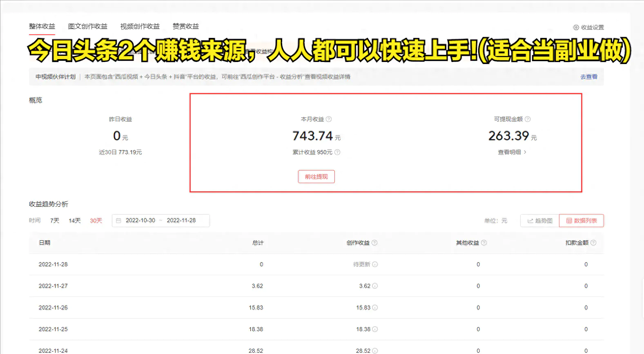Click help icon next to 累计收益 950元
The width and height of the screenshot is (644, 354).
337,152
